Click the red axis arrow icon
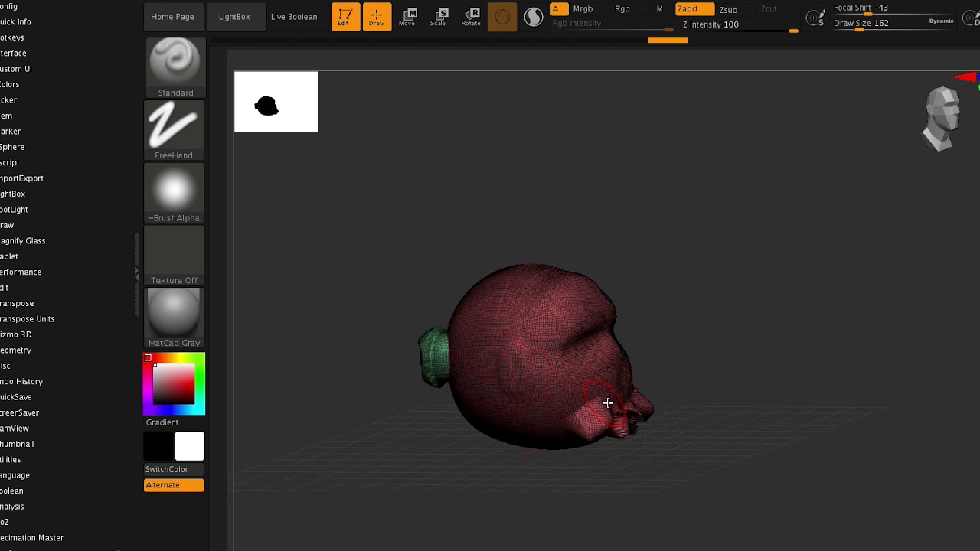Screen dimensions: 980x551 [x=966, y=77]
